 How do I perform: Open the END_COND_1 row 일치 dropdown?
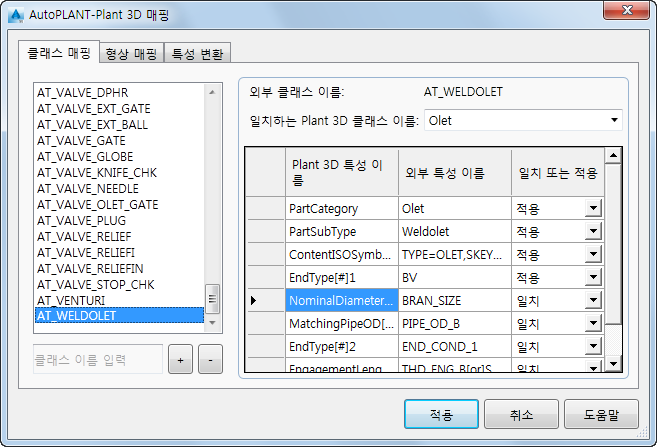click(593, 346)
